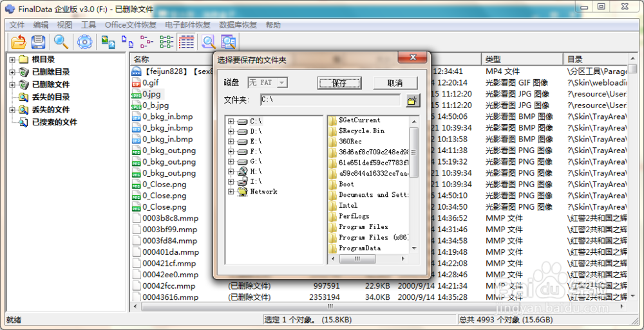Select the 0.jpg file row
Viewport: 644px width, 330px height.
pyautogui.click(x=153, y=94)
